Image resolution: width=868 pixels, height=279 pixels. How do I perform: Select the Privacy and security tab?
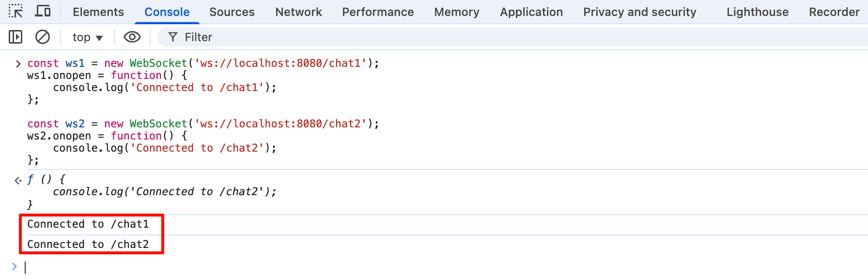(x=639, y=12)
